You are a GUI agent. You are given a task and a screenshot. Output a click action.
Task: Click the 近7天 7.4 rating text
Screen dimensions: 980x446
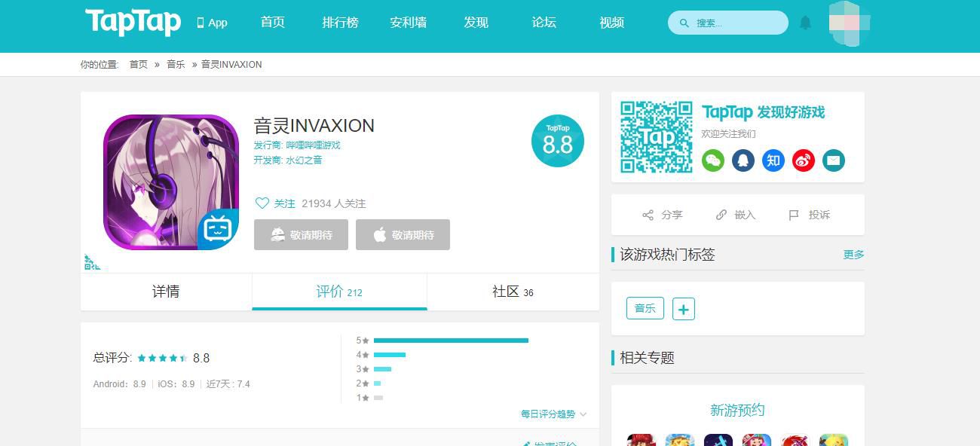click(228, 384)
